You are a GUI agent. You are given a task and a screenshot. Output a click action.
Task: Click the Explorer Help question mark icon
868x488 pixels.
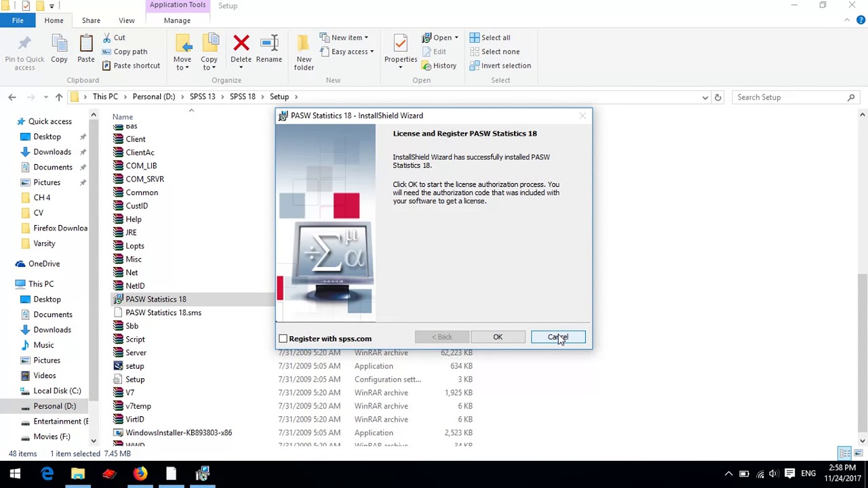tap(861, 20)
